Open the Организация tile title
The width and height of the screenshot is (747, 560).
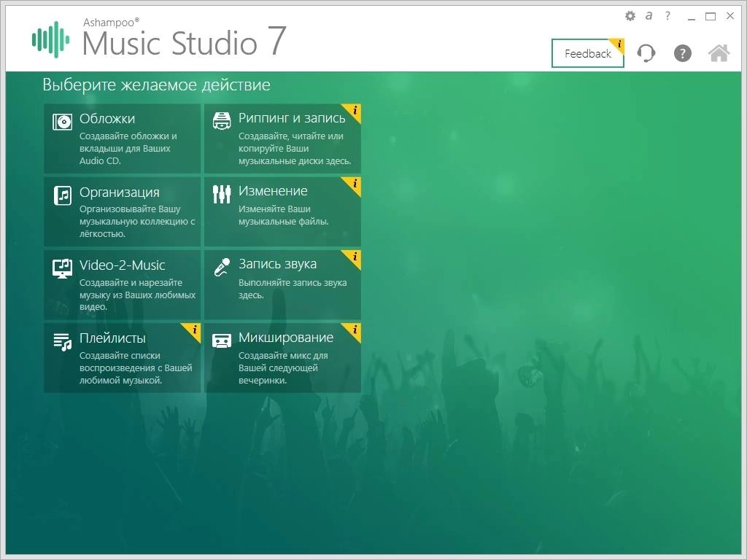tap(120, 192)
